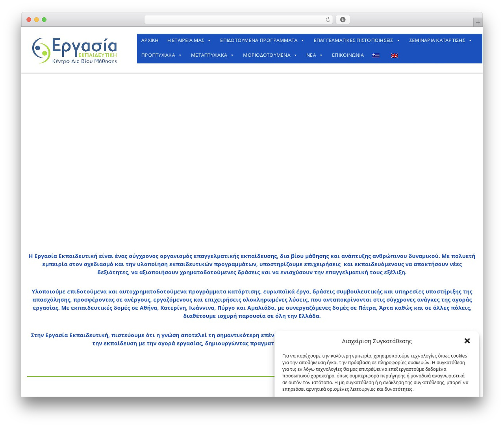Expand ΜΕΤΑΠΤΥΧΙΑΚΑ submenu arrow
The width and height of the screenshot is (504, 427).
(x=232, y=55)
